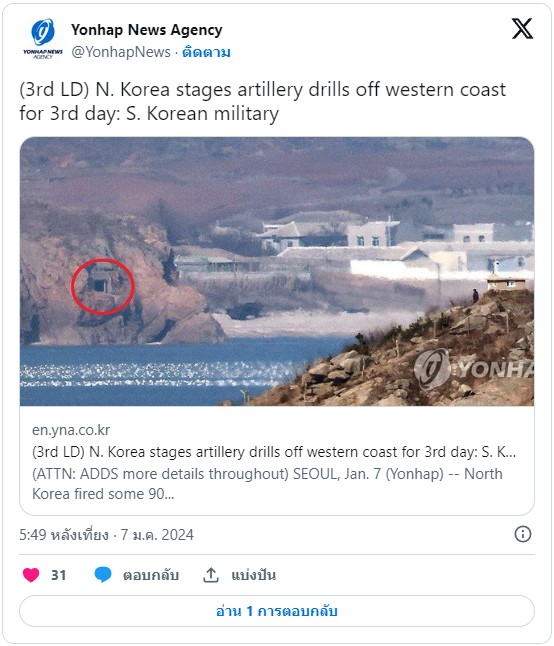Viewport: 554px width, 646px height.
Task: Like the tweet with the heart icon
Action: [31, 575]
